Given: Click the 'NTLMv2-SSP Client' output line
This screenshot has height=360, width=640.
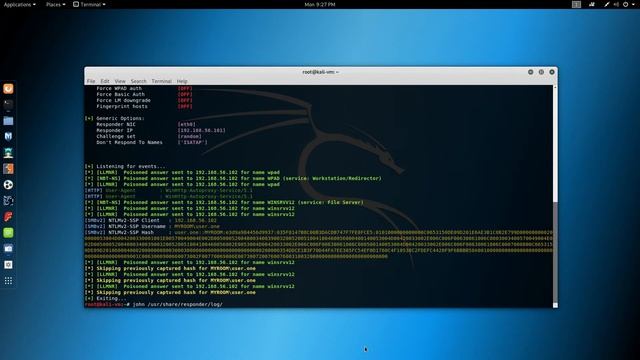Looking at the screenshot, I should click(x=151, y=220).
